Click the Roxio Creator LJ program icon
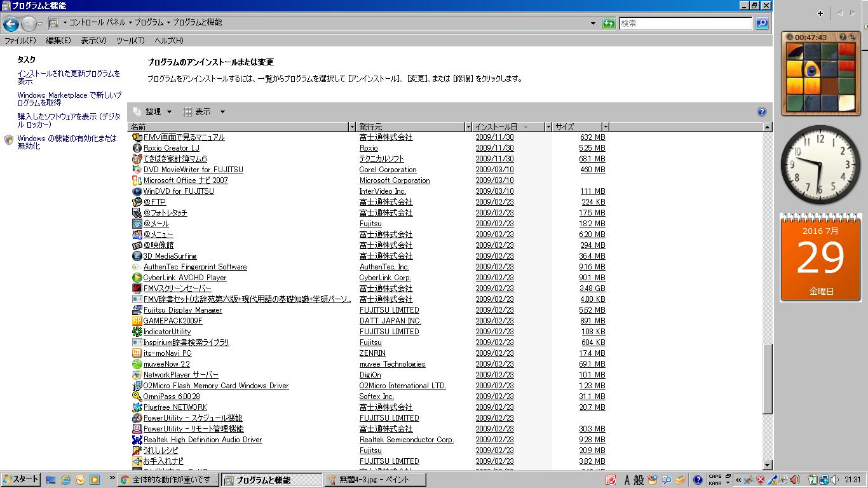The width and height of the screenshot is (868, 488). (137, 148)
